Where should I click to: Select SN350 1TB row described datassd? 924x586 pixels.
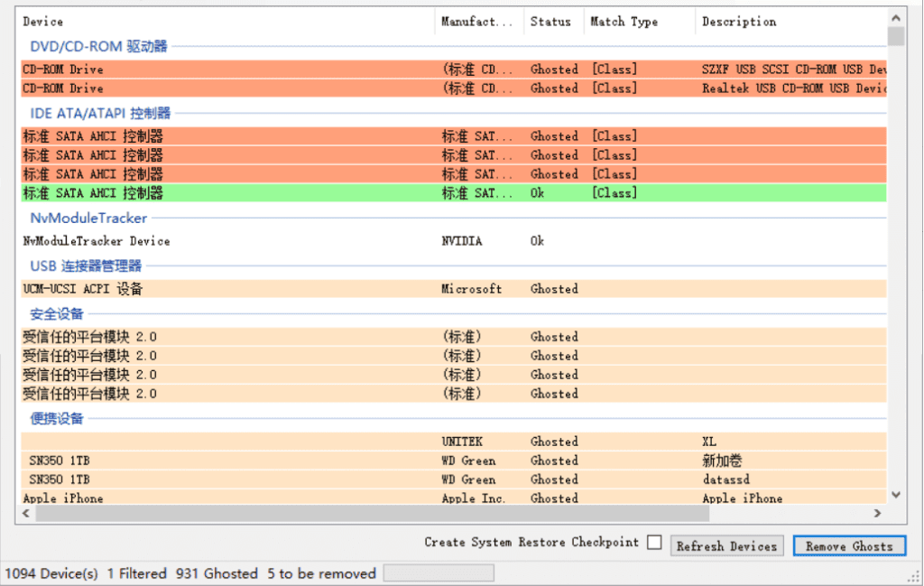[454, 479]
